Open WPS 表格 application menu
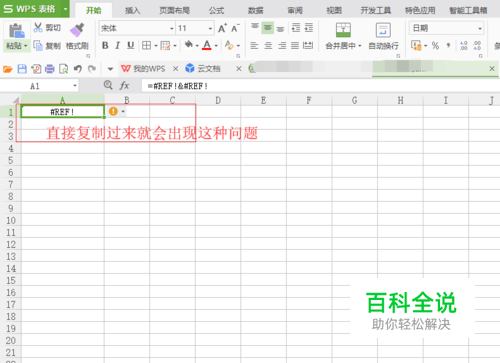 [x=35, y=9]
